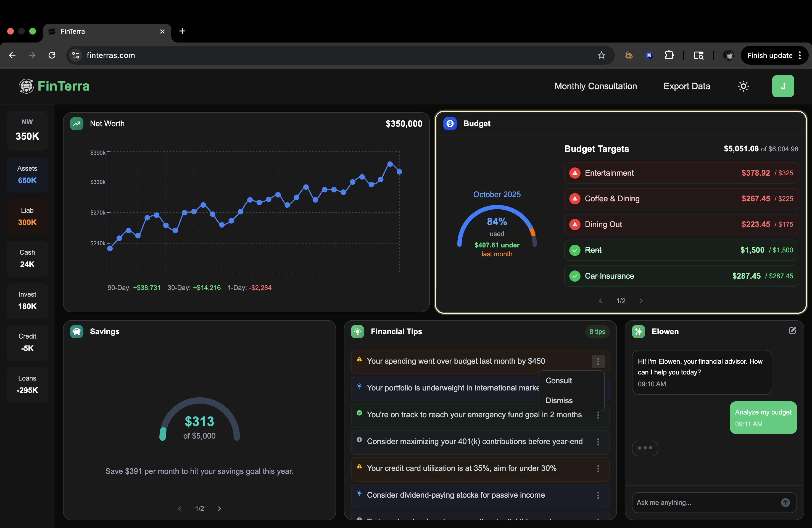Image resolution: width=812 pixels, height=528 pixels.
Task: Open browser extensions puzzle icon
Action: [x=669, y=55]
